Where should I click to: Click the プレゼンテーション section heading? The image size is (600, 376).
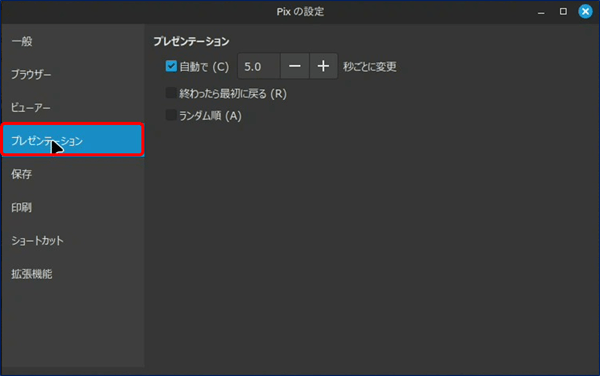[191, 41]
